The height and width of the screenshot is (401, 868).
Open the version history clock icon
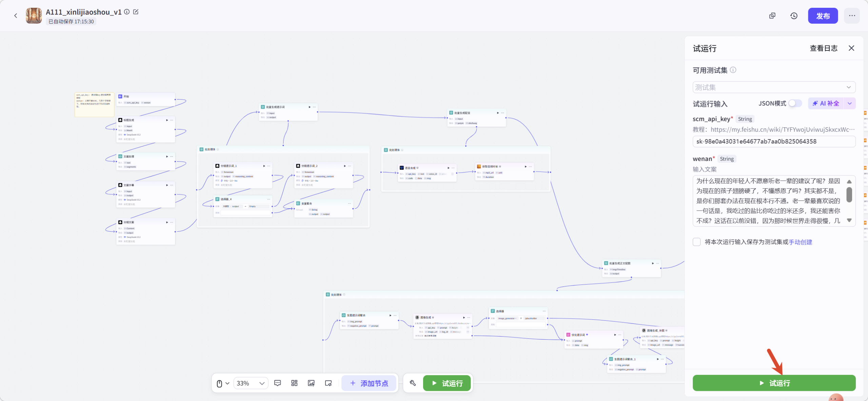[x=794, y=16]
